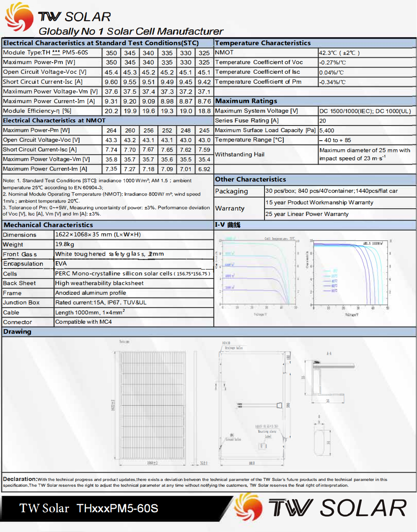
Task: Click the '30 pcs/box; 840 pcs/40'container' packaging value
Action: [x=331, y=191]
